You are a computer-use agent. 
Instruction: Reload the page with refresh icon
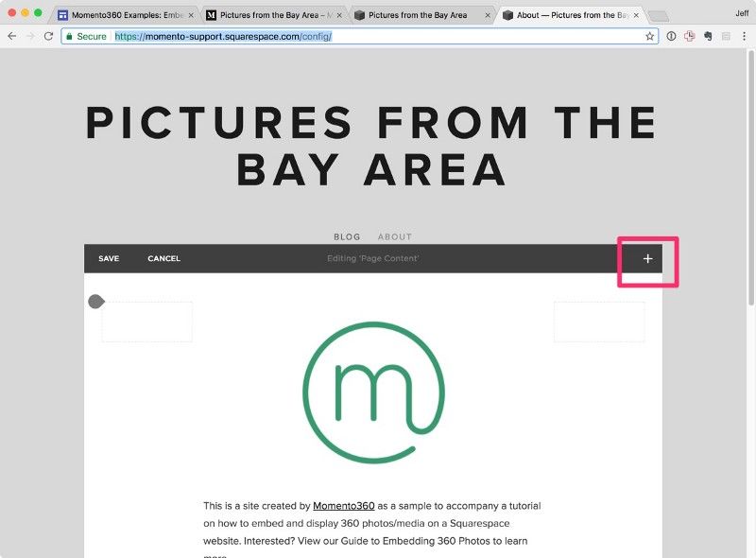coord(48,36)
